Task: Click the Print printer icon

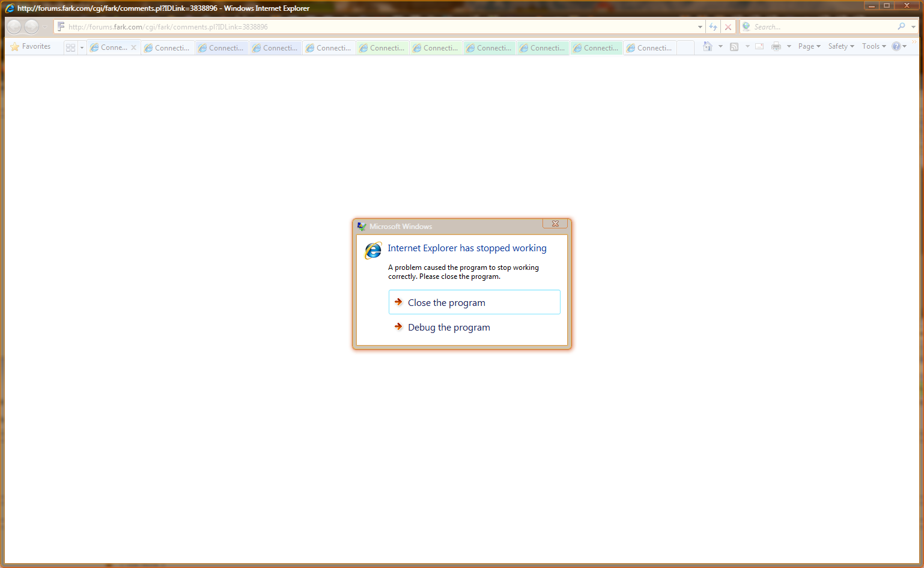Action: tap(776, 46)
